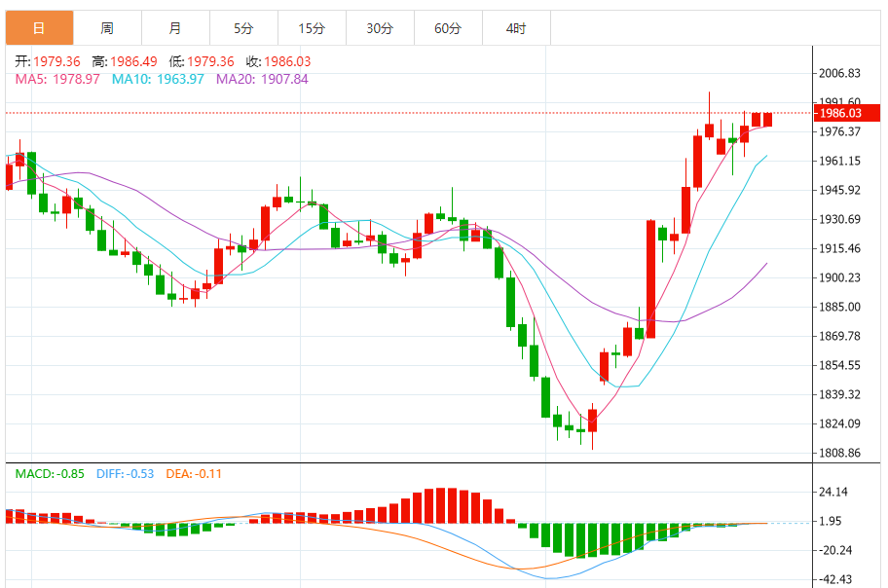Open the 5分 interval tab

(243, 28)
